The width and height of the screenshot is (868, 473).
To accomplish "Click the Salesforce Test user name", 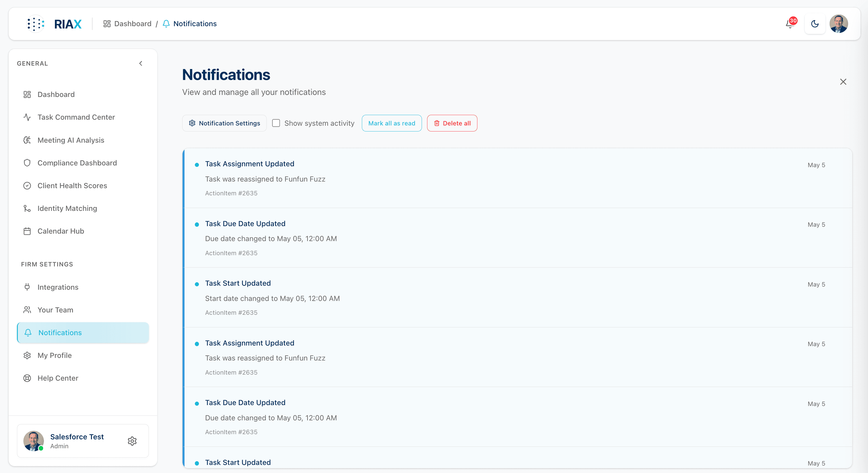I will coord(77,436).
